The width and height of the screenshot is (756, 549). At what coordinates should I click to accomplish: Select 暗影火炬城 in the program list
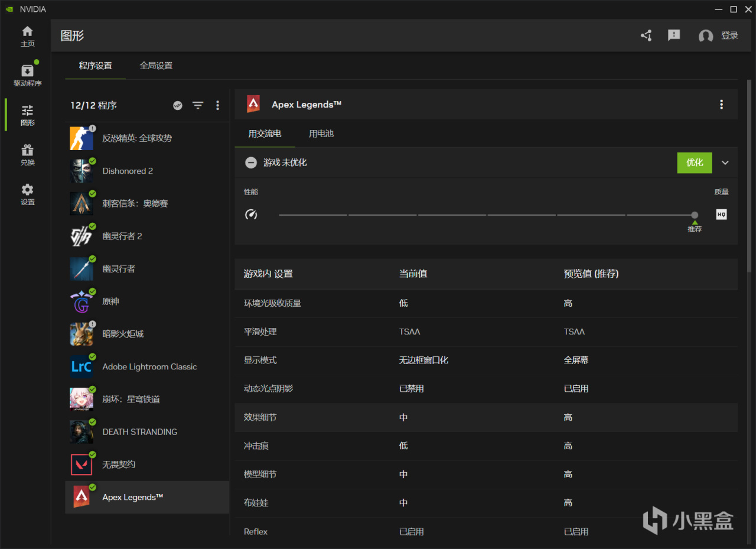pyautogui.click(x=147, y=334)
